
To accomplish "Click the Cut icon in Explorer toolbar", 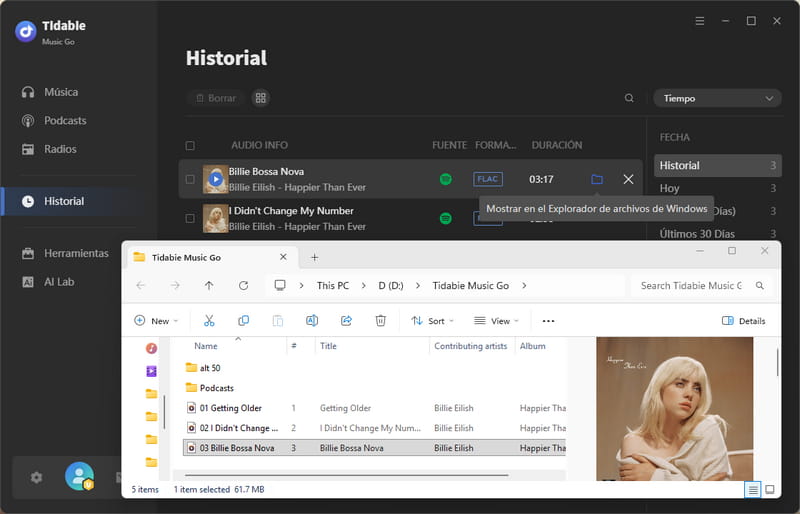I will click(209, 321).
